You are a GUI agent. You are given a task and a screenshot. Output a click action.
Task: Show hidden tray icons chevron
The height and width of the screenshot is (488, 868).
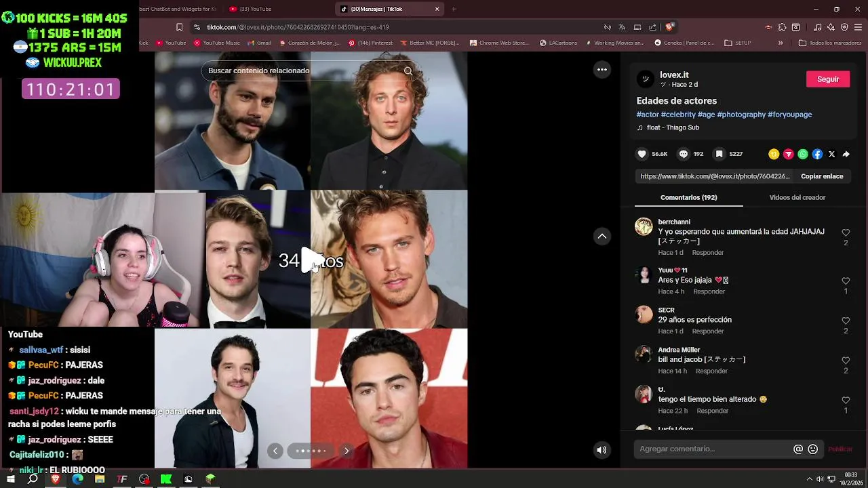pyautogui.click(x=809, y=479)
